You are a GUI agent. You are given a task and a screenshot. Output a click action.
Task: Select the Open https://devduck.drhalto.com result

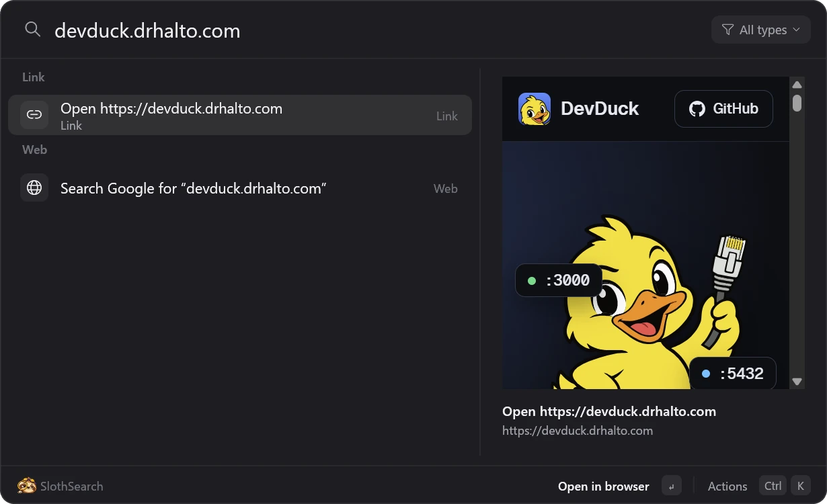pyautogui.click(x=240, y=115)
